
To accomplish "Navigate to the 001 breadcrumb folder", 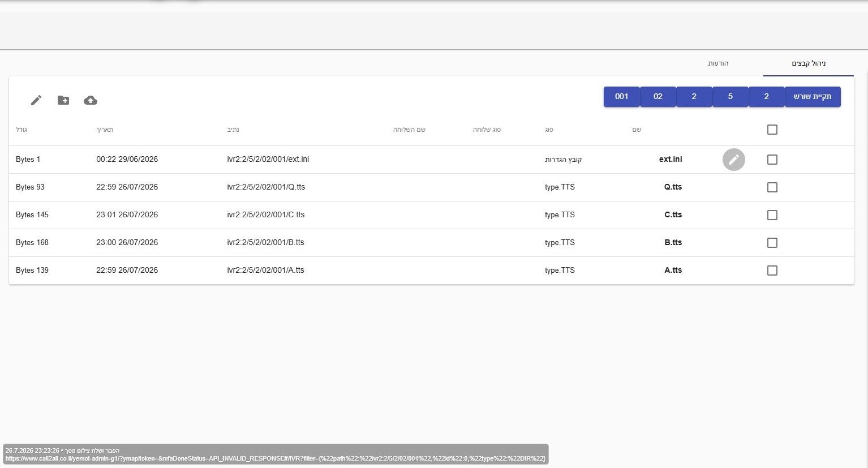I will coord(622,97).
